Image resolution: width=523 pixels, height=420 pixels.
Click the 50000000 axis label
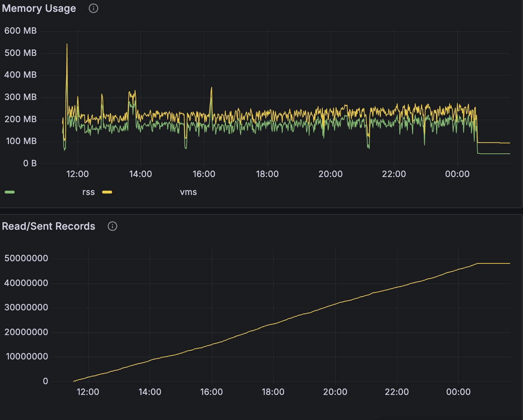[26, 258]
